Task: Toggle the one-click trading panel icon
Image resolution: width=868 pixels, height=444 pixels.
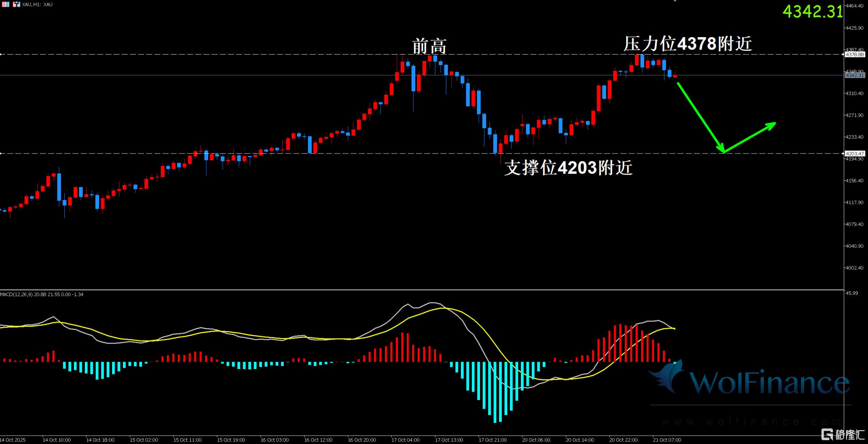Action: pos(16,5)
